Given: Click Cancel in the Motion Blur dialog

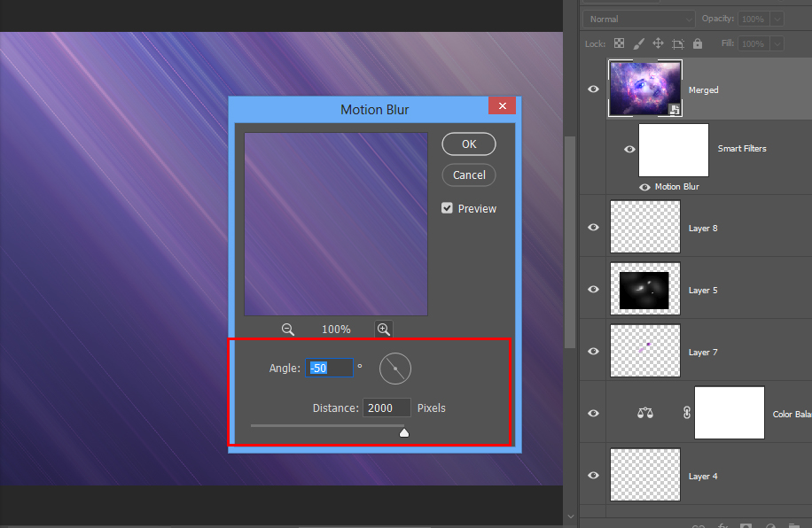Looking at the screenshot, I should click(x=469, y=175).
